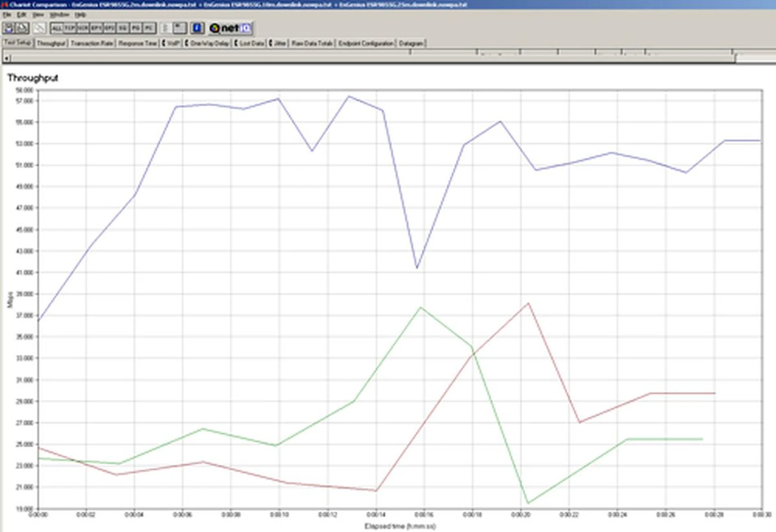The height and width of the screenshot is (532, 776).
Task: Click the Save results toolbar icon
Action: [8, 28]
